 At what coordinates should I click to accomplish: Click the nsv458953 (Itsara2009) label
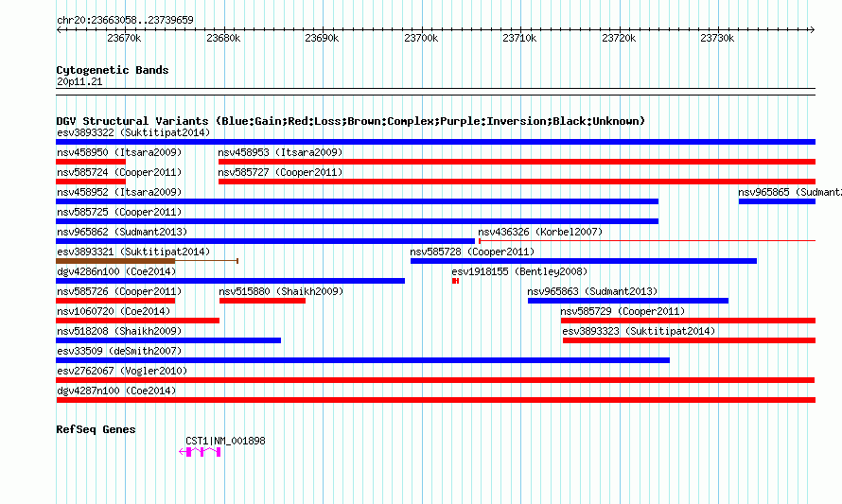click(x=280, y=152)
